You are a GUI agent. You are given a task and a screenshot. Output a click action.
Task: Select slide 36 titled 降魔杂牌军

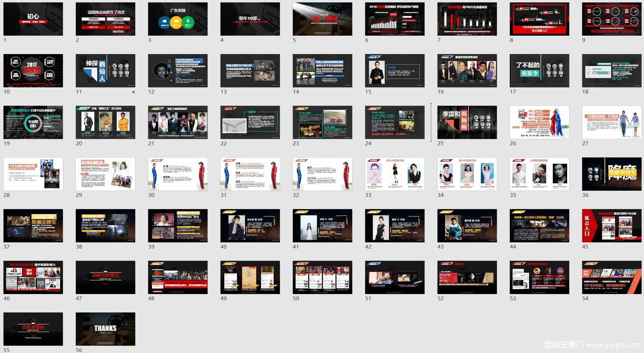click(x=612, y=174)
